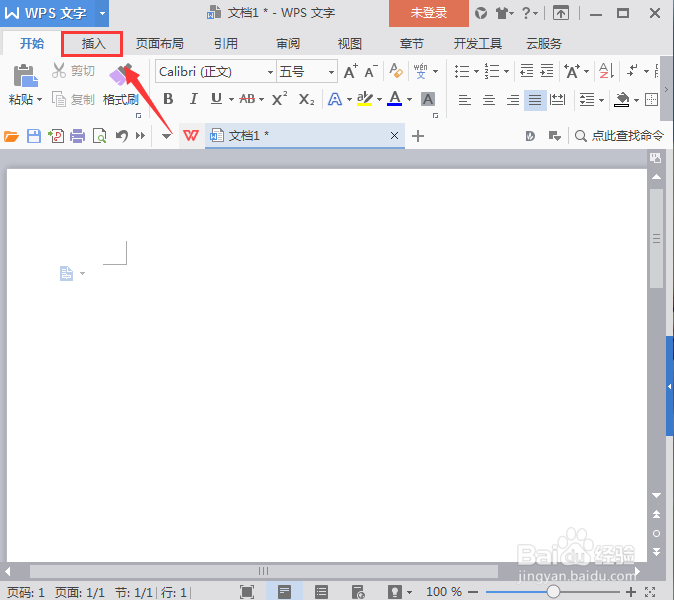
Task: Toggle superscript X² button
Action: click(279, 99)
